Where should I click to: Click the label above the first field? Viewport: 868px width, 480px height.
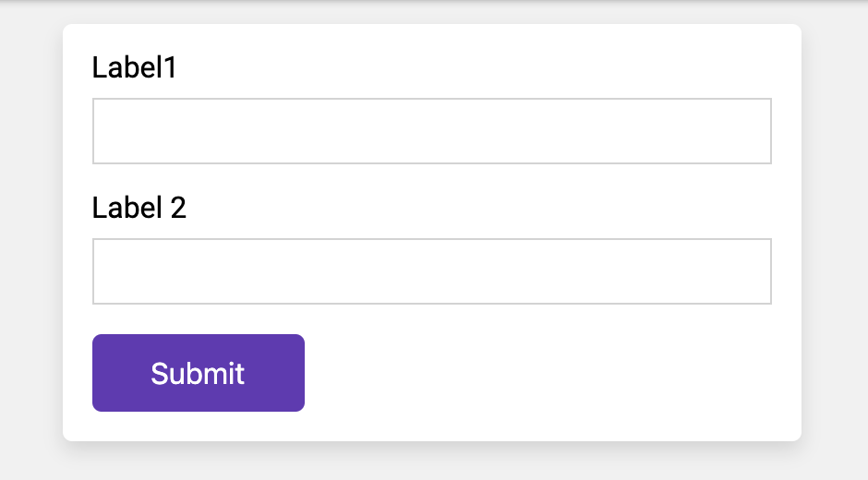tap(134, 68)
